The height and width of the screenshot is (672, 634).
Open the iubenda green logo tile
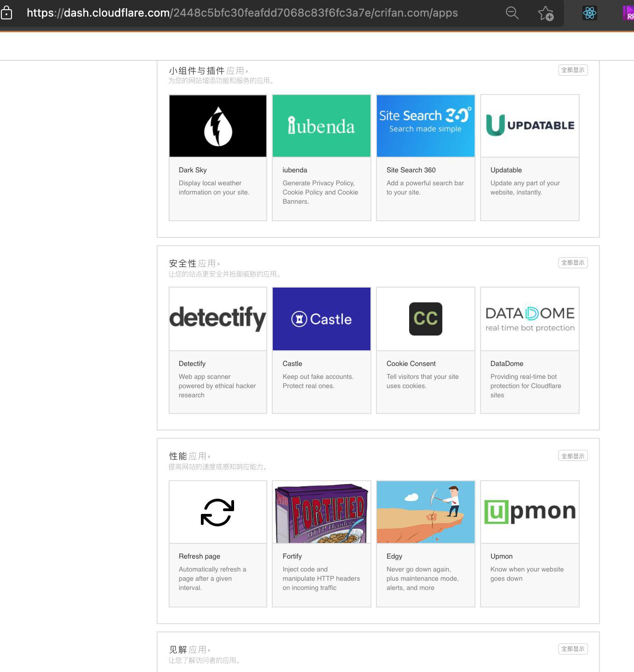click(322, 126)
